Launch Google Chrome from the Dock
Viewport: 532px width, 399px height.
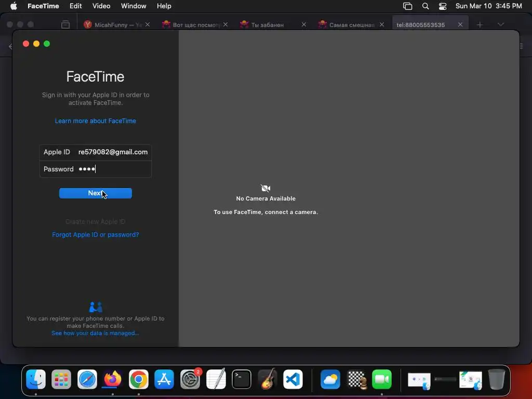pyautogui.click(x=138, y=379)
